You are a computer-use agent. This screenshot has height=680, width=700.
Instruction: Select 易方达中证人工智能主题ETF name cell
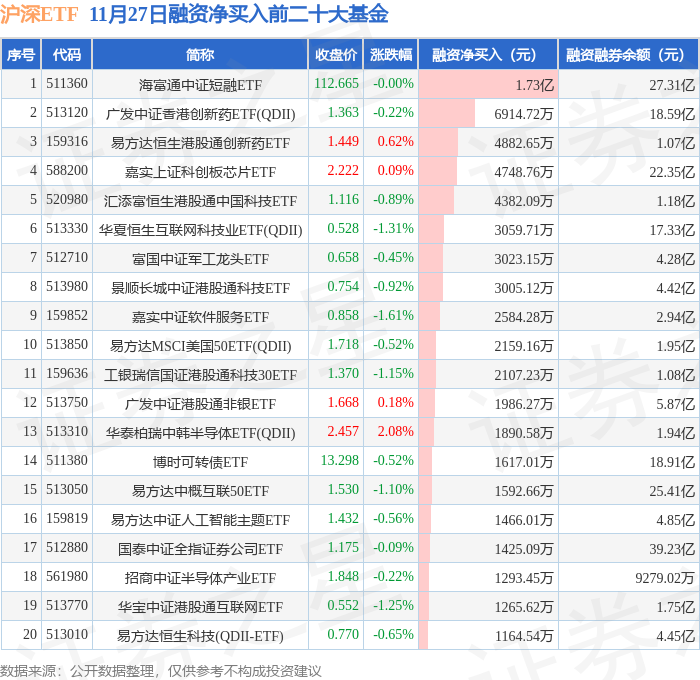(x=200, y=520)
